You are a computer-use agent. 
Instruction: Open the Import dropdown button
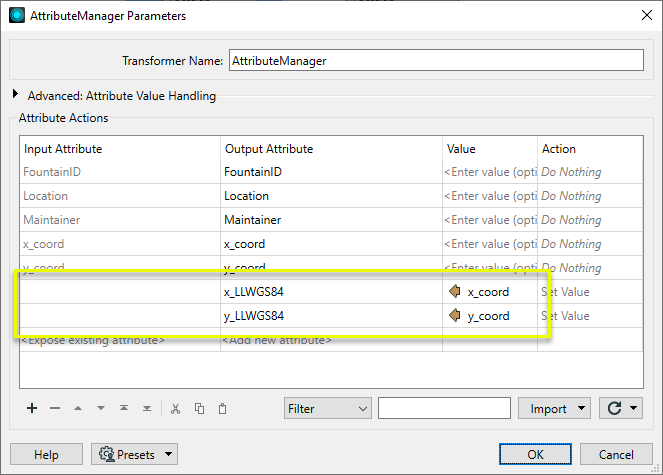click(555, 408)
